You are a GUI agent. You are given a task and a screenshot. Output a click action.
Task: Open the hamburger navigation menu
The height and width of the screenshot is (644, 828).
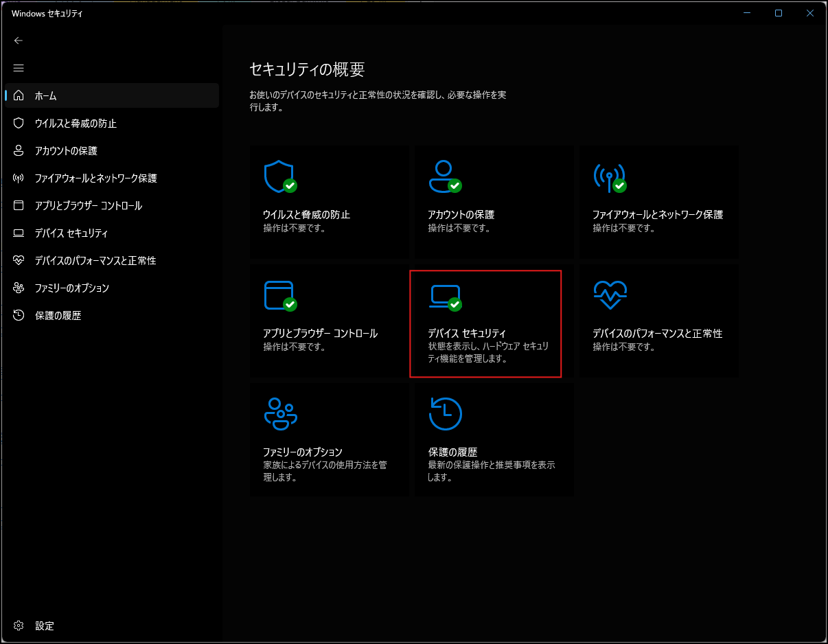coord(19,68)
